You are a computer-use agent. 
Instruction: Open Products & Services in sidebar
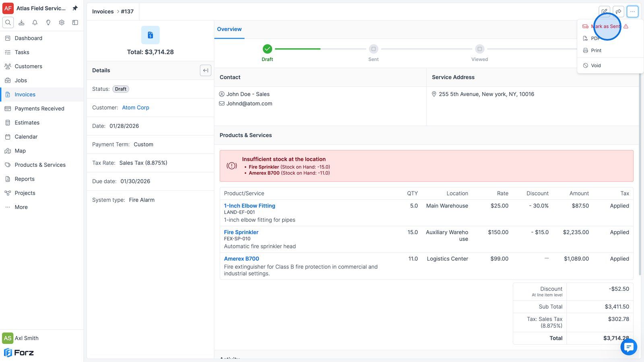[x=42, y=165]
